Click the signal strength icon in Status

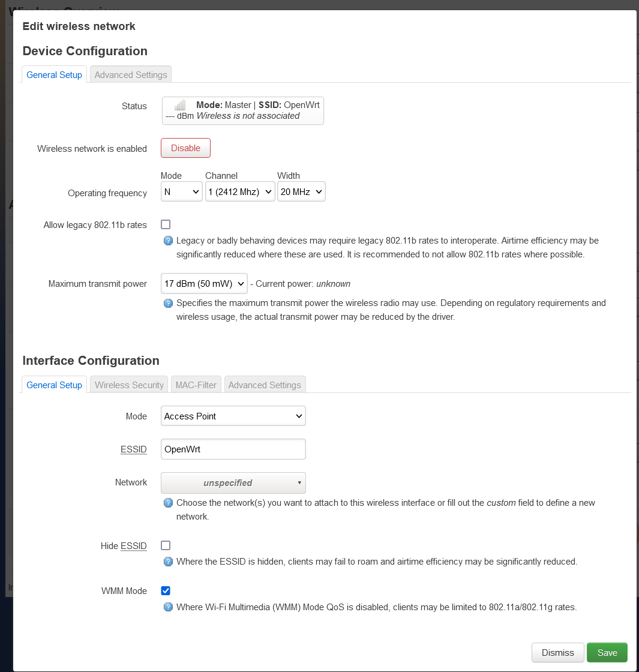tap(180, 105)
